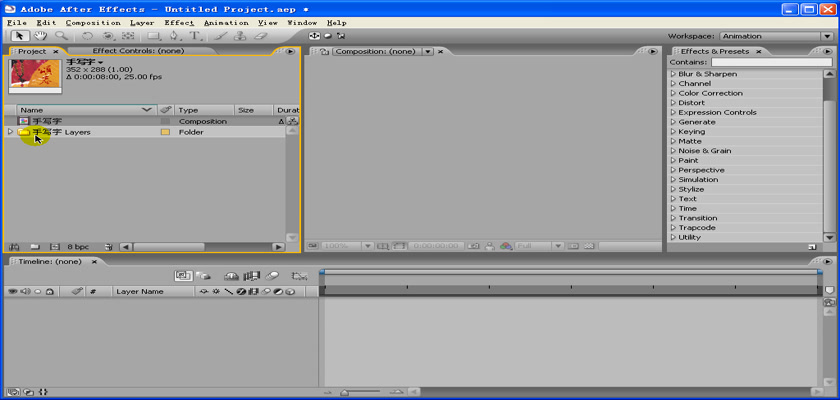Expand the Trapcode effects category
Image resolution: width=840 pixels, height=400 pixels.
point(673,228)
